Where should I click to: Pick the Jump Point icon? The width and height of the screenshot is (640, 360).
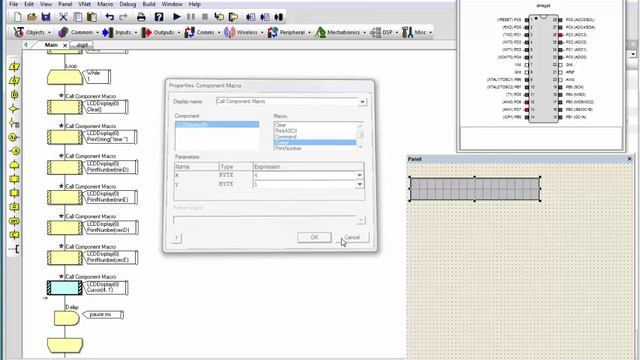tap(14, 151)
